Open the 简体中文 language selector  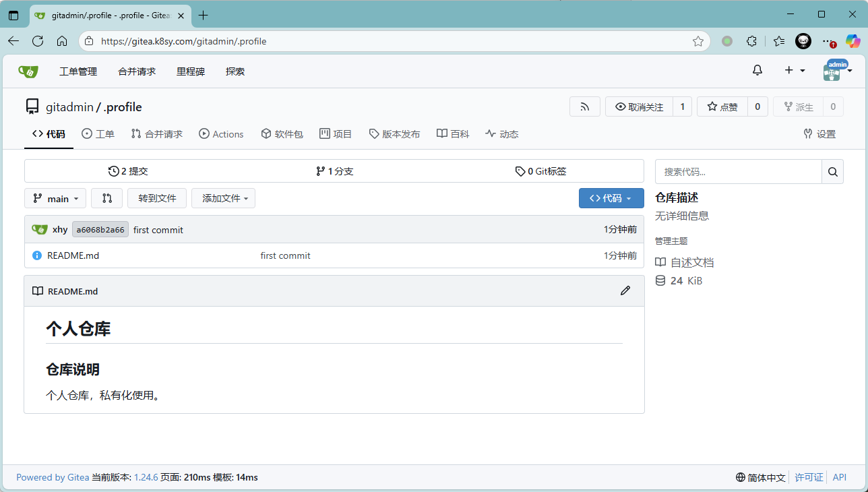pos(761,477)
